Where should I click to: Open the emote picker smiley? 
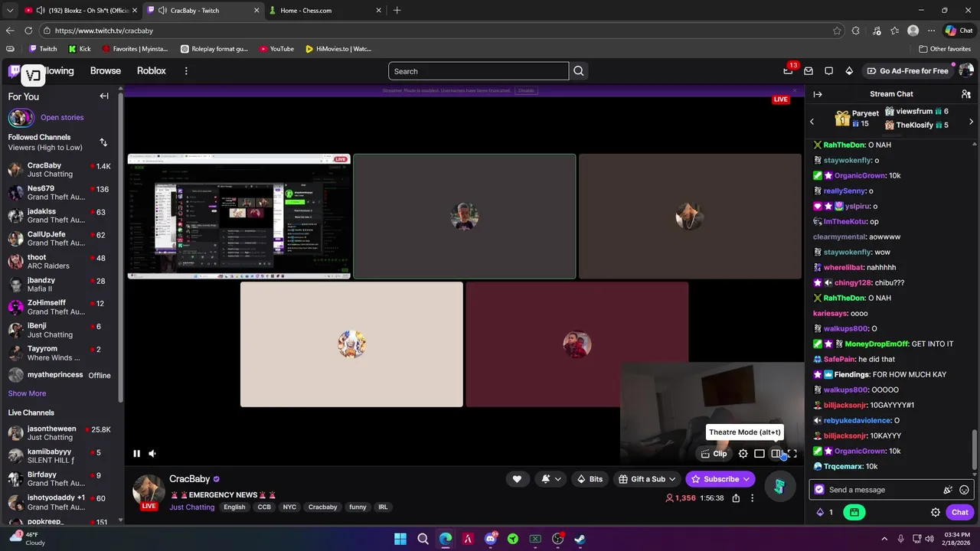click(964, 490)
